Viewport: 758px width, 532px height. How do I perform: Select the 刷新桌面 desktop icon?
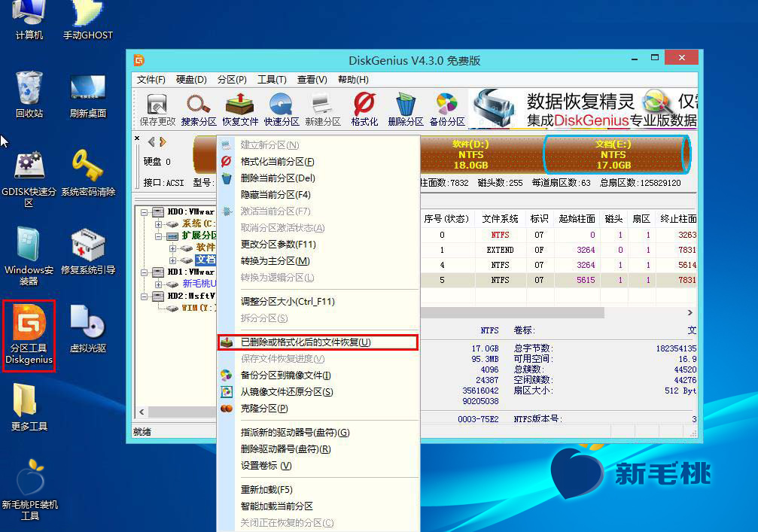tap(88, 95)
